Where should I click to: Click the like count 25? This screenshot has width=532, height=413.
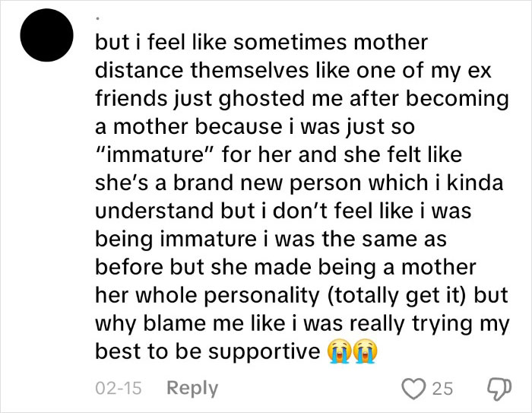pos(442,388)
